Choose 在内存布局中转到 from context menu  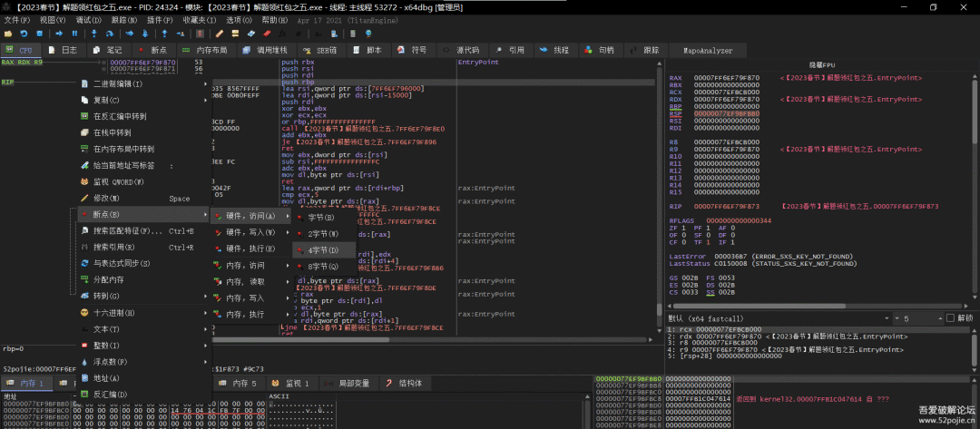pyautogui.click(x=123, y=149)
